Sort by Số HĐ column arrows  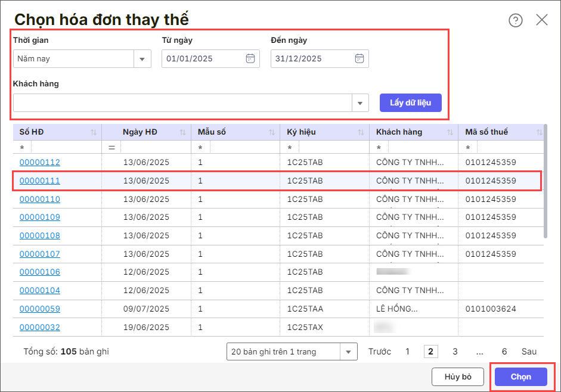point(94,132)
